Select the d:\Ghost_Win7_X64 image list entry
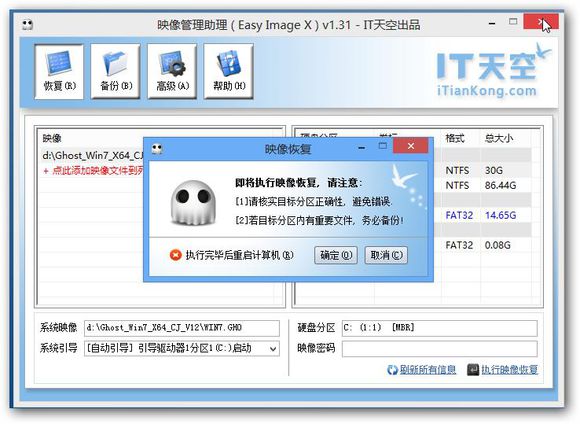 (91, 155)
